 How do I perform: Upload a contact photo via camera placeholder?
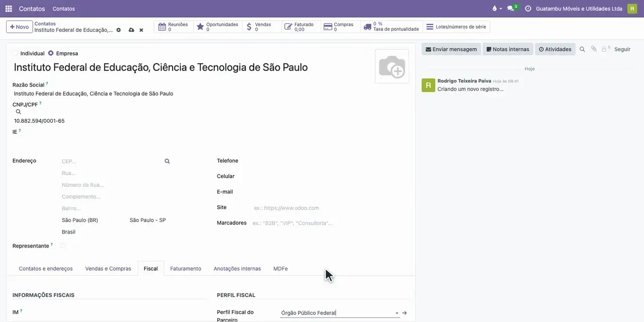pyautogui.click(x=392, y=66)
